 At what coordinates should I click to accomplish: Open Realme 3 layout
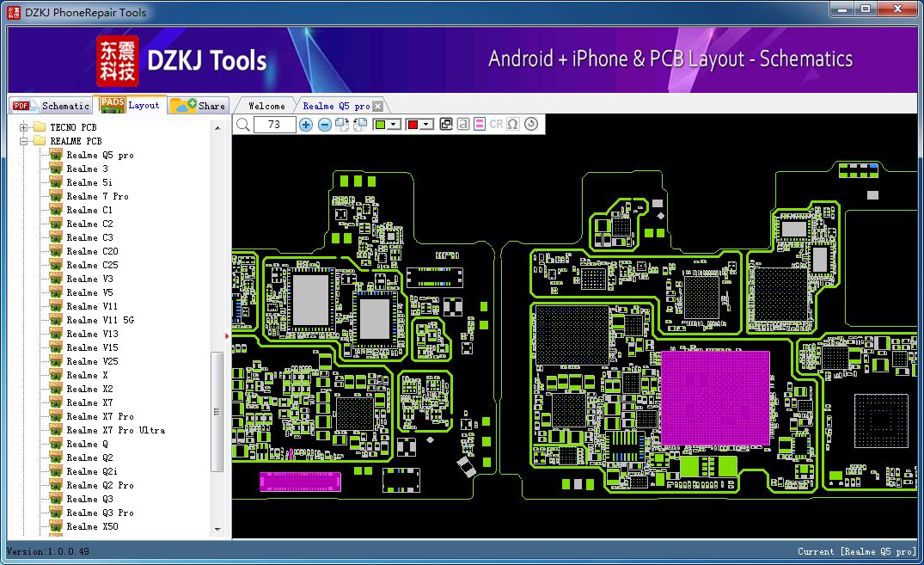click(87, 169)
